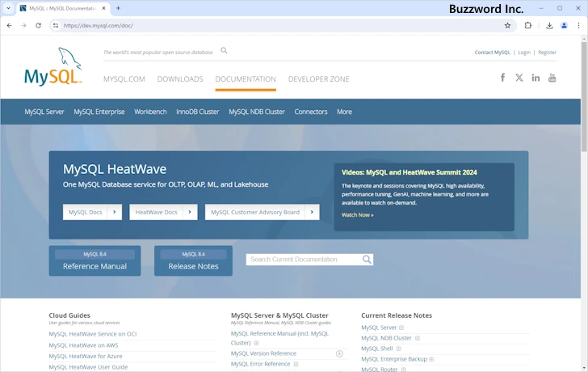Follow the Watch Now link
This screenshot has width=588, height=372.
(357, 215)
